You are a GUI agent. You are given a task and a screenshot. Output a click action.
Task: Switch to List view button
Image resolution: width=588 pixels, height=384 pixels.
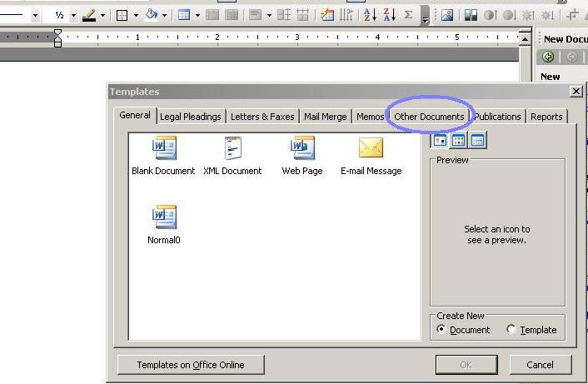pyautogui.click(x=459, y=141)
